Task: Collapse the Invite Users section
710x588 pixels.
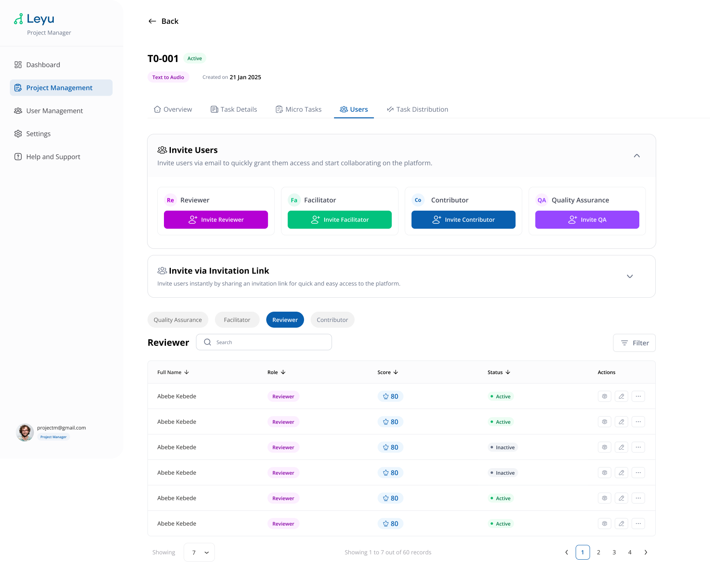Action: click(636, 156)
